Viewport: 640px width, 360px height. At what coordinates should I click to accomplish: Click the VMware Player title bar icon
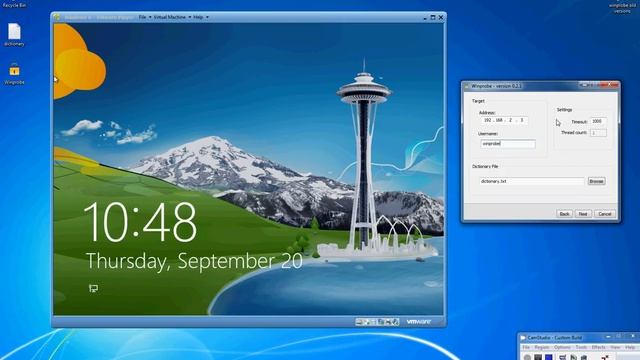tap(57, 17)
